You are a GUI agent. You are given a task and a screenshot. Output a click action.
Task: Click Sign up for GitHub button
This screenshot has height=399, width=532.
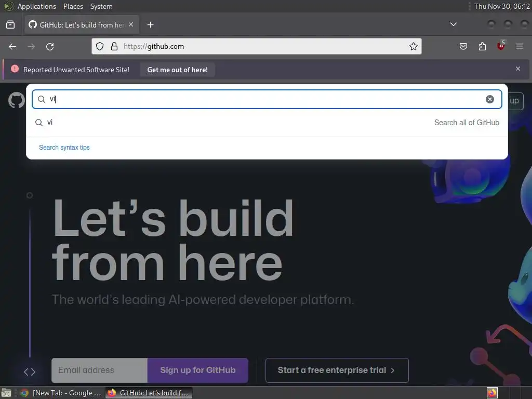tap(198, 370)
